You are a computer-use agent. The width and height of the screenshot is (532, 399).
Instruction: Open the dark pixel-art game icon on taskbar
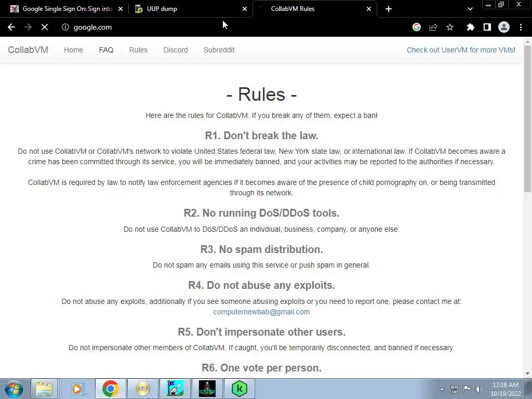point(207,389)
